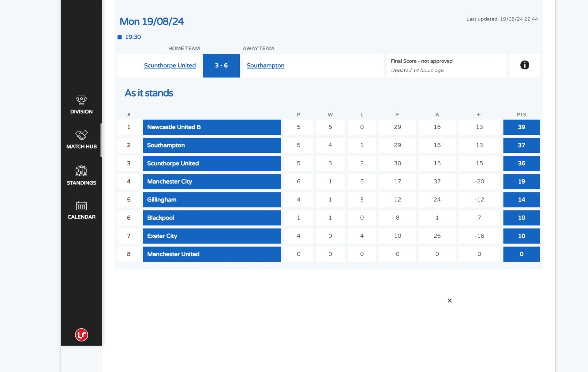Select the CALENDAR menu label

(x=82, y=217)
